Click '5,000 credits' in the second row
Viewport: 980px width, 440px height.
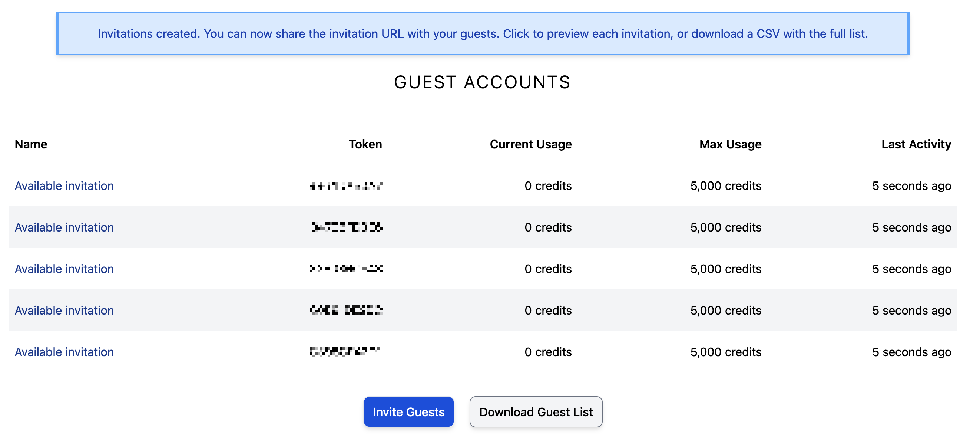[x=726, y=227]
